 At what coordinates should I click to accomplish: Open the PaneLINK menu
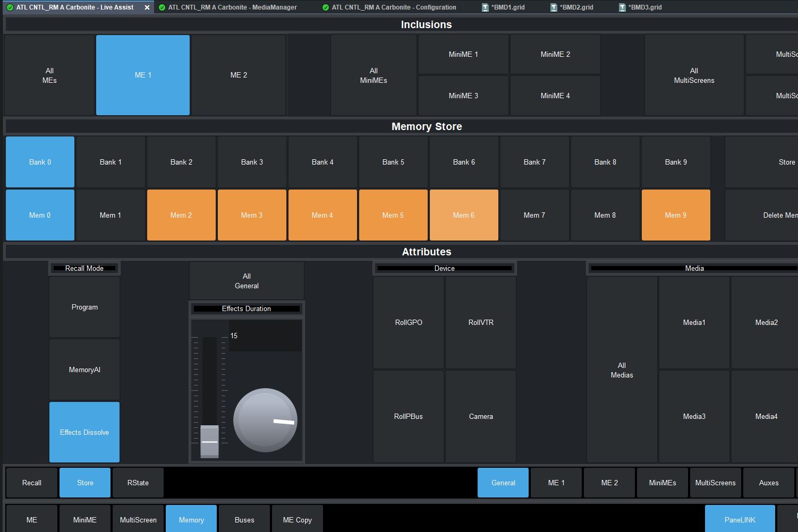pyautogui.click(x=740, y=520)
